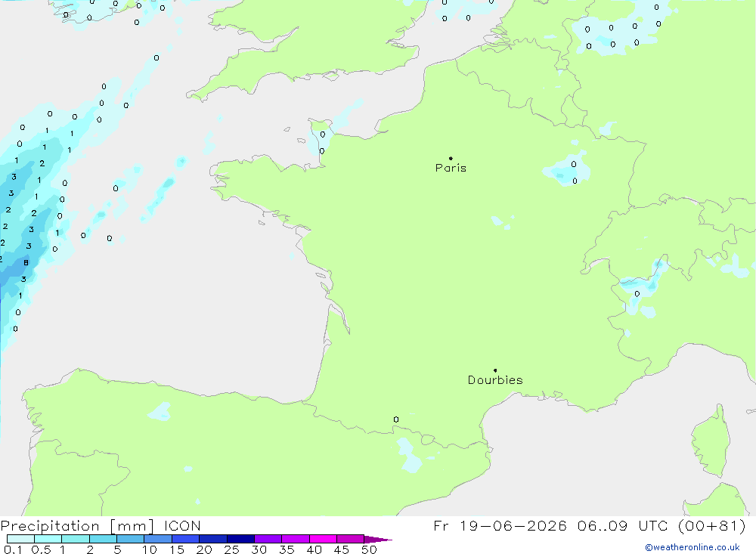Click the 'Precipitation [mm]' legend title
This screenshot has width=756, height=554.
pos(77,526)
